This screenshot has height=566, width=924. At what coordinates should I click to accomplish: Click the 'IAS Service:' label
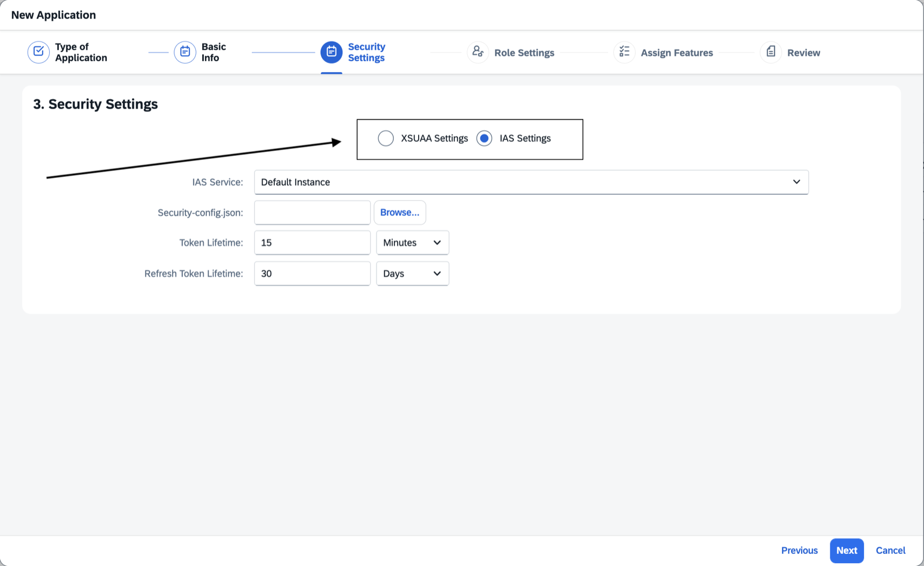tap(218, 182)
